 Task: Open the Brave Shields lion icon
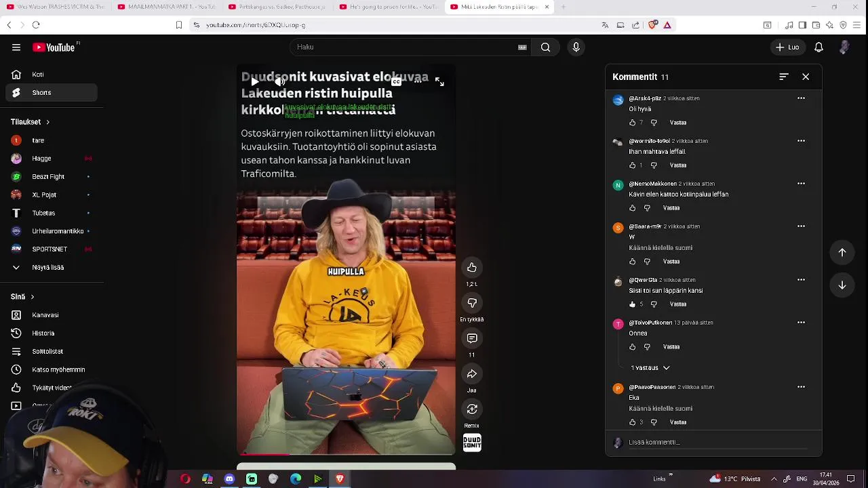pyautogui.click(x=653, y=25)
